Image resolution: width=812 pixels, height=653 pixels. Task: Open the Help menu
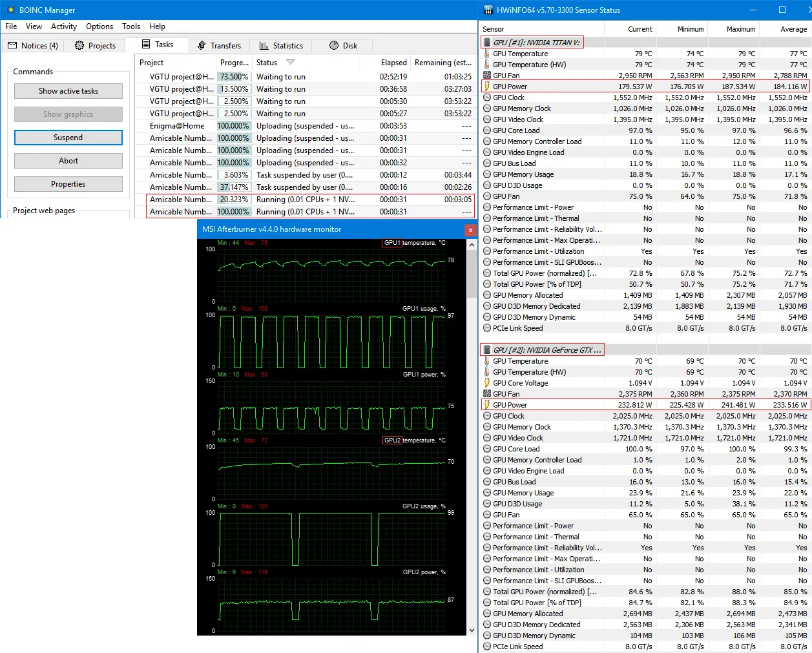[157, 26]
